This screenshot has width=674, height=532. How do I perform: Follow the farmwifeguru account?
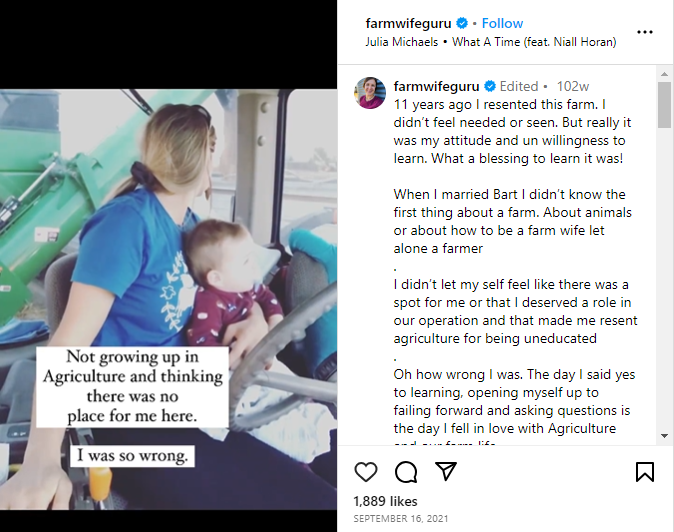[503, 23]
